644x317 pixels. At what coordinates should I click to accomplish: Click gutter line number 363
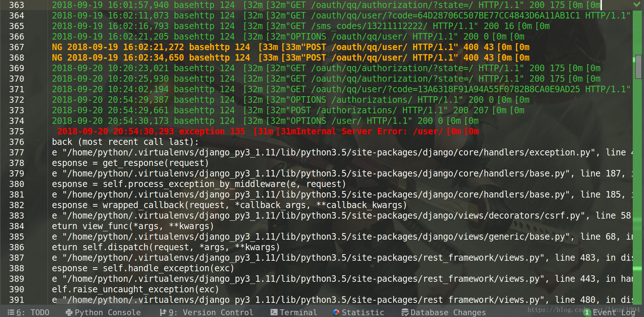[x=17, y=5]
